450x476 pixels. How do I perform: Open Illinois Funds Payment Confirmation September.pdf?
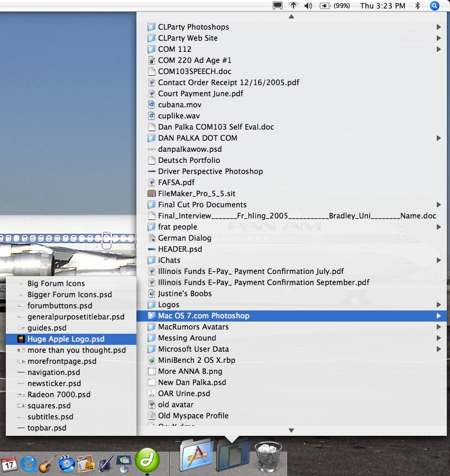[x=291, y=282]
